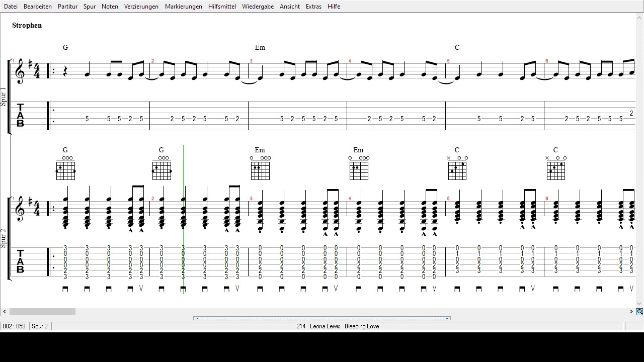Screen dimensions: 644x362
Task: Click the measure number 5 in Spur 1
Action: (x=448, y=61)
